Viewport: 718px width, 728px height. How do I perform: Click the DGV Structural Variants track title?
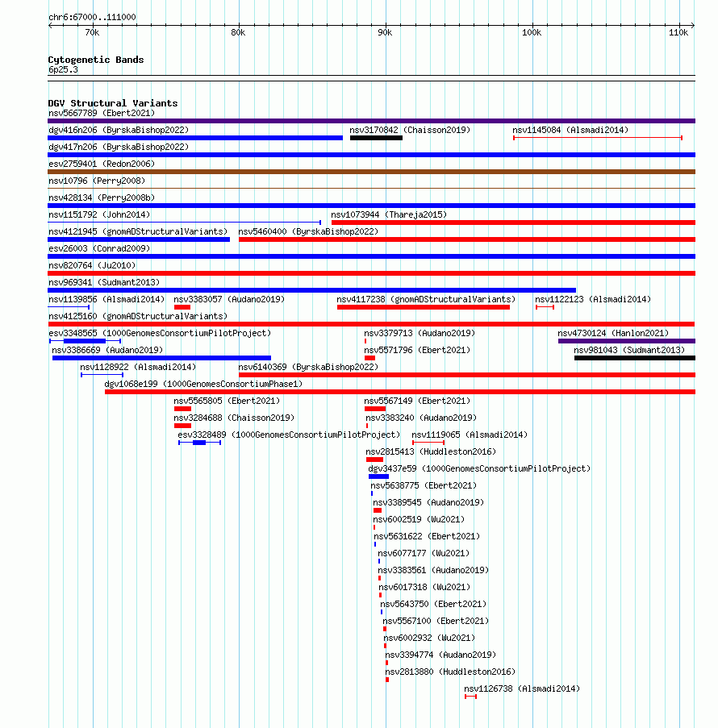click(113, 103)
